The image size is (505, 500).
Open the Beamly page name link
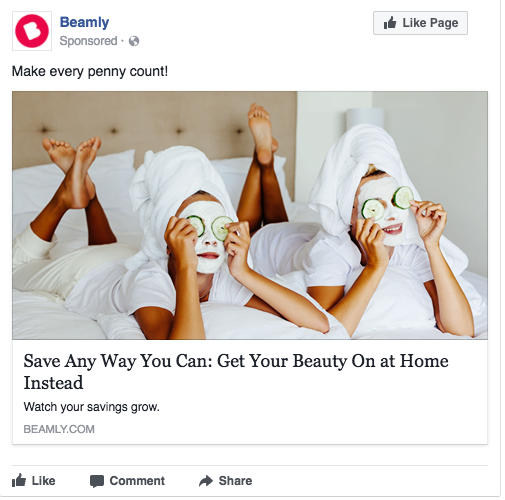(84, 22)
